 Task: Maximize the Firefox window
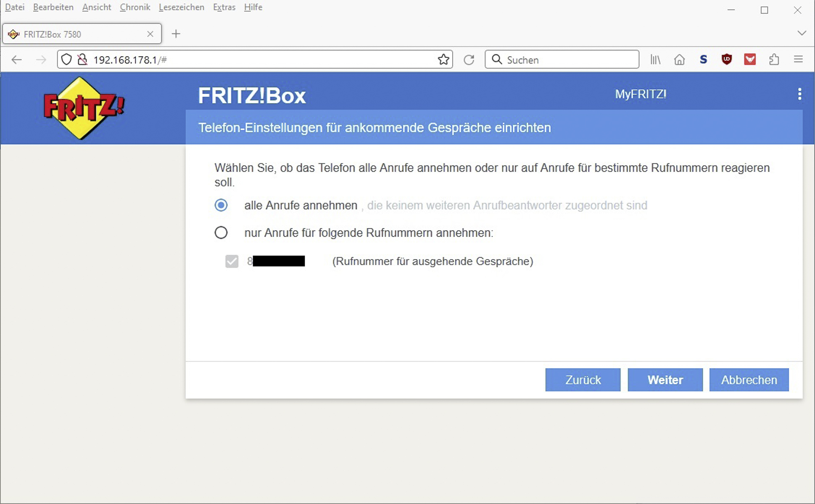[x=765, y=10]
